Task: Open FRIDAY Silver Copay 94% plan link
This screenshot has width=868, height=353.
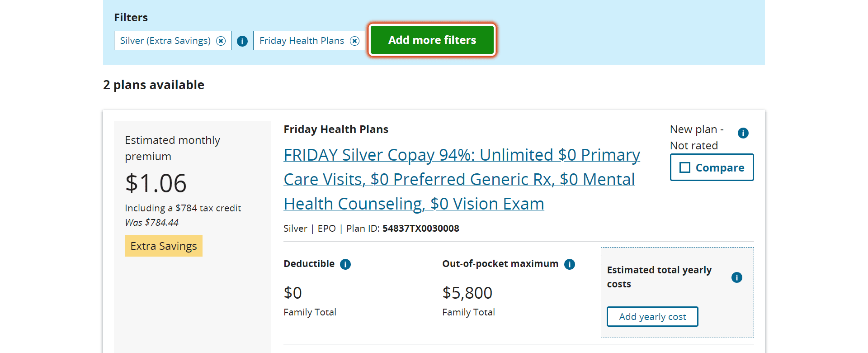Action: point(462,179)
